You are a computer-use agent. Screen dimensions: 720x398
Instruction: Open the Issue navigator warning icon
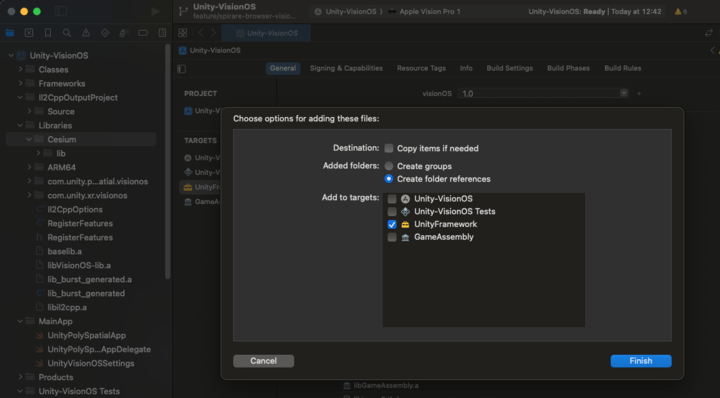click(x=86, y=33)
